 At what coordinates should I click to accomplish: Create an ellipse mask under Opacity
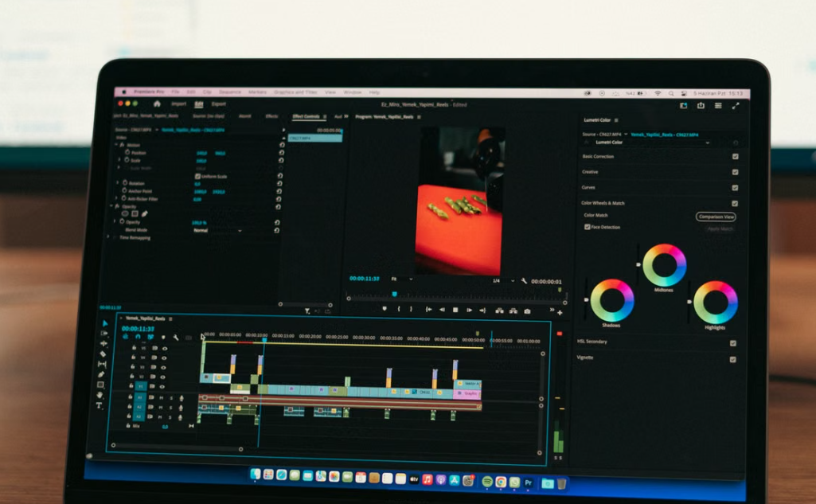[125, 213]
